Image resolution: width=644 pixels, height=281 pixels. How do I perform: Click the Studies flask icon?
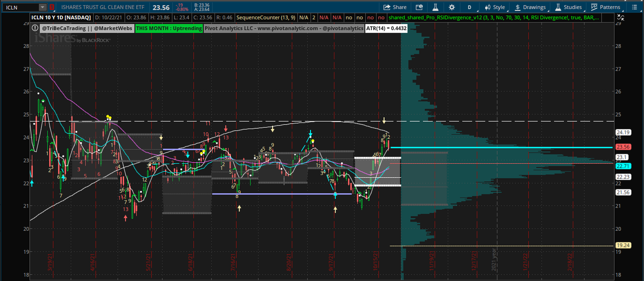point(558,8)
